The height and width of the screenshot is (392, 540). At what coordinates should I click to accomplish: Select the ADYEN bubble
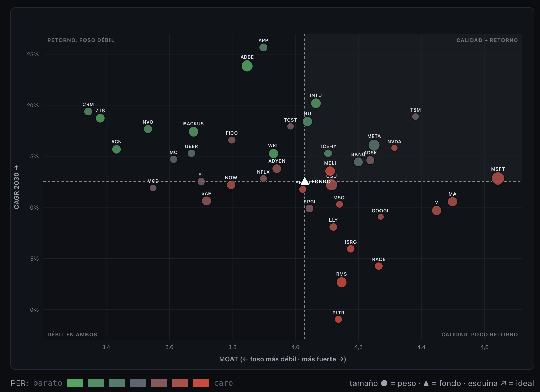(x=277, y=168)
